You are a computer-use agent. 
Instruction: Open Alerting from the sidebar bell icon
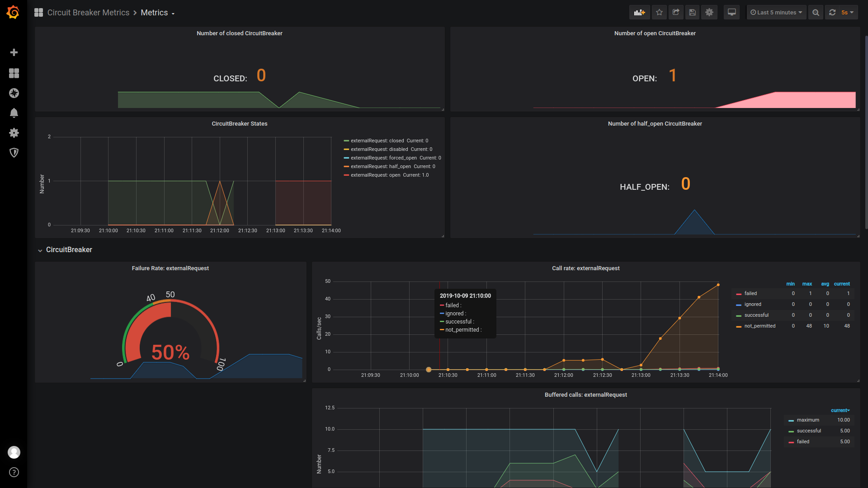pos(14,113)
